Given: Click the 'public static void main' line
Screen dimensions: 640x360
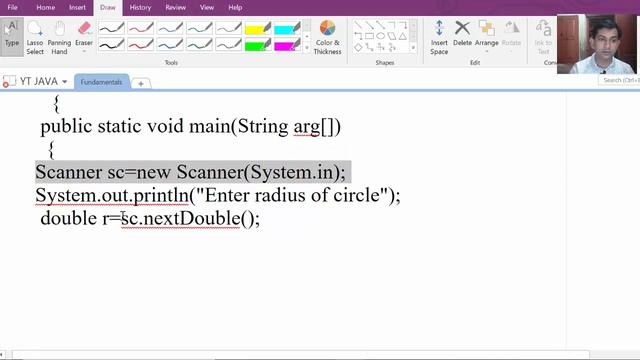Looking at the screenshot, I should click(x=191, y=127).
